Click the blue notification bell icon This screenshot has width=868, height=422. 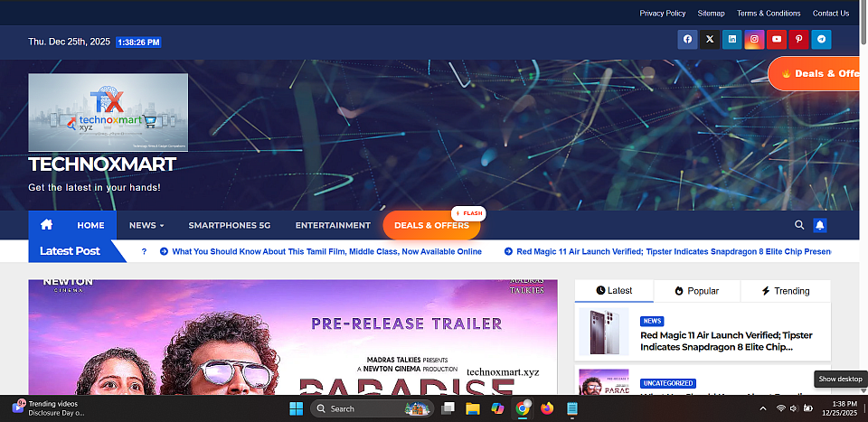[819, 225]
